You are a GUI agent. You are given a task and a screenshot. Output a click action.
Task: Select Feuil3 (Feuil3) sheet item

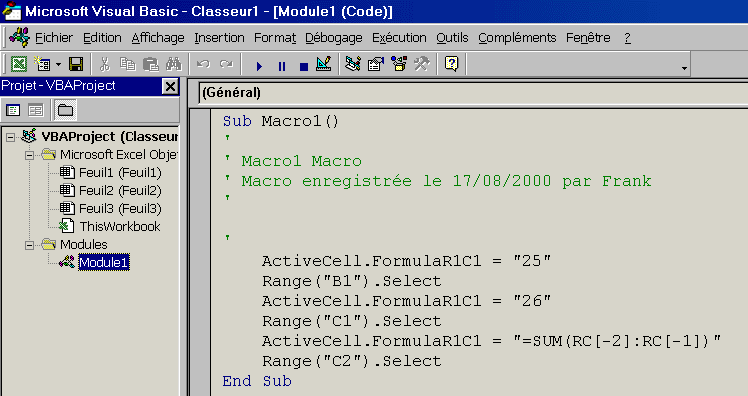[120, 208]
